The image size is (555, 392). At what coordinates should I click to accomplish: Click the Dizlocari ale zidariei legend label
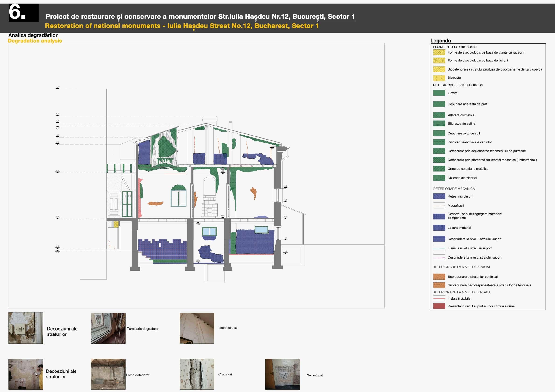click(x=462, y=178)
